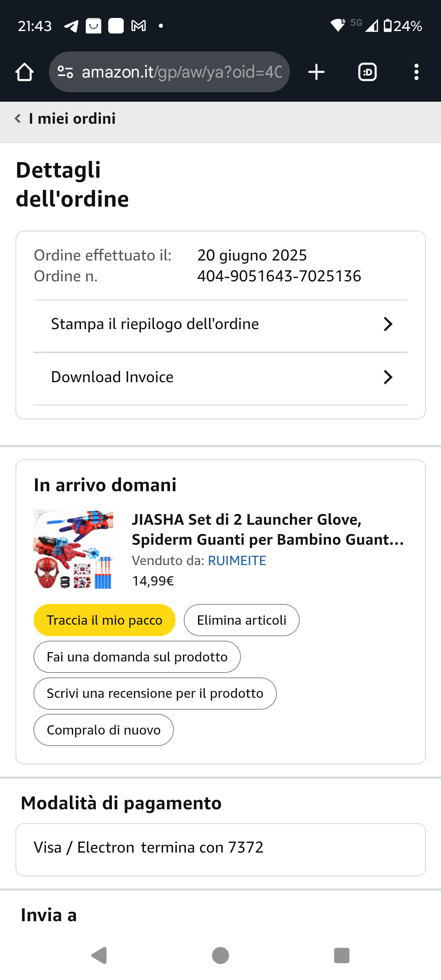Open the tab switcher icon

coord(367,72)
